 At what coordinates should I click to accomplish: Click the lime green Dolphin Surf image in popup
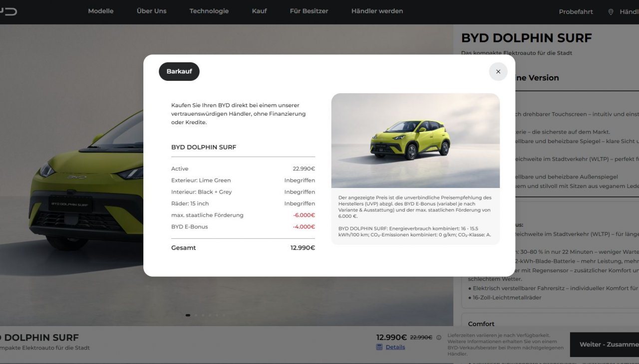[x=415, y=140]
